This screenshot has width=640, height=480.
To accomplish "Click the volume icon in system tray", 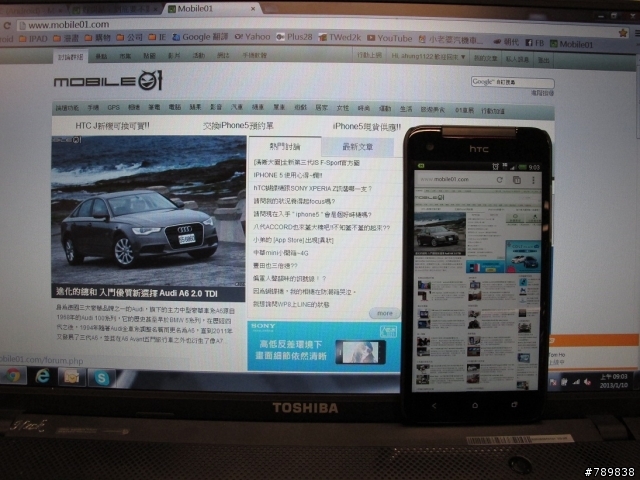I will pos(587,382).
